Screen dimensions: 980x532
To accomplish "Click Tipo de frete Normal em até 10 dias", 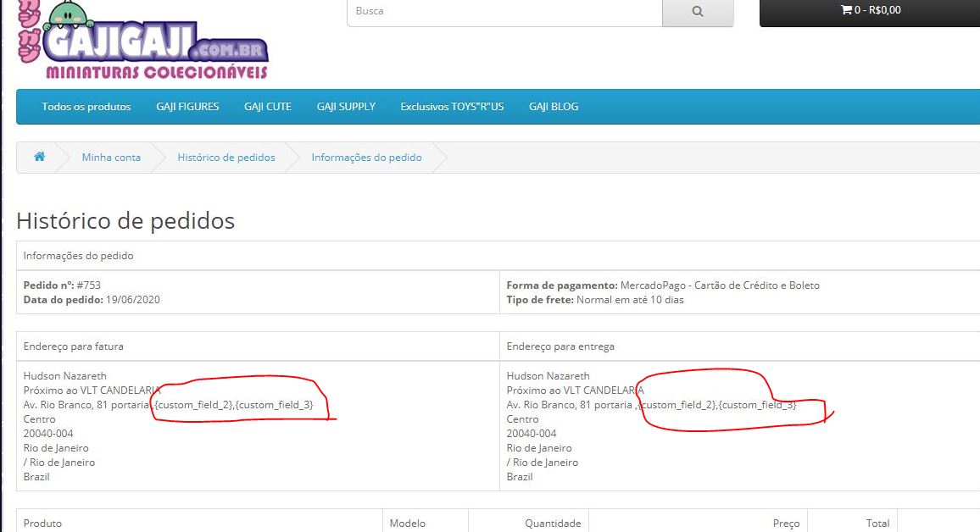I will (595, 300).
